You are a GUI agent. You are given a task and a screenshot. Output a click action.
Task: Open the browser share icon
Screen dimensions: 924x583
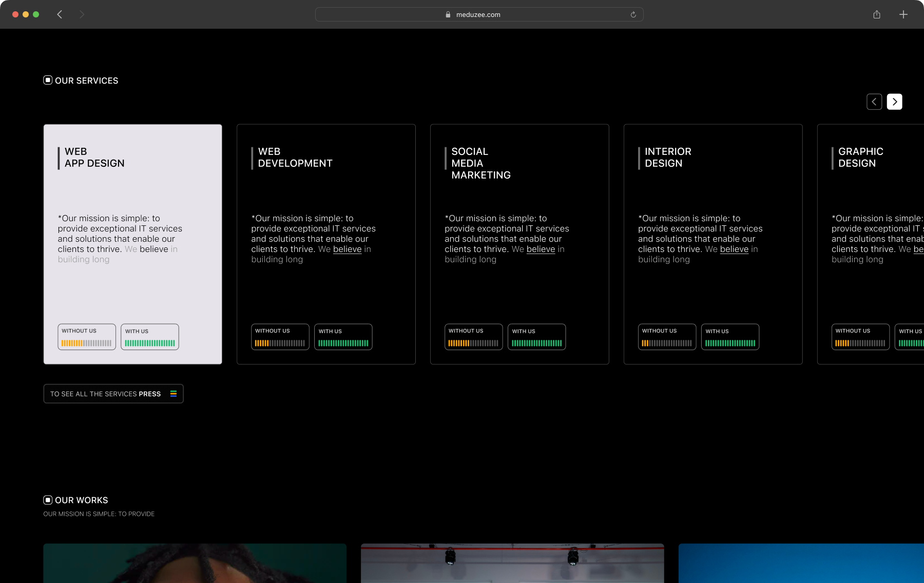[877, 14]
